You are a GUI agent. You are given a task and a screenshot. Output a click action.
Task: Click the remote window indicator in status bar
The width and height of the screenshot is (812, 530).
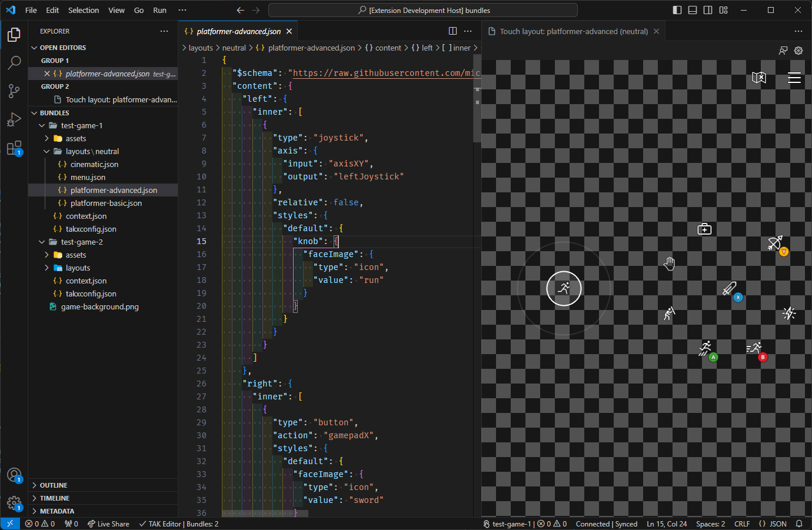click(x=10, y=524)
